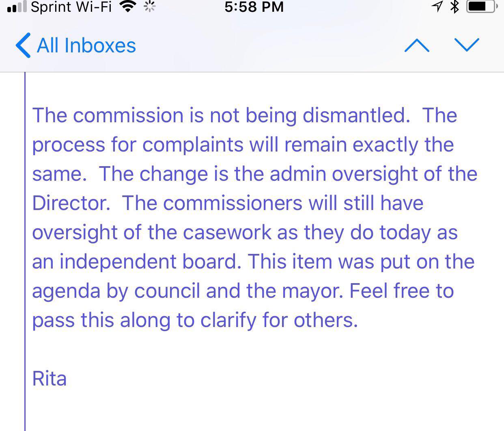Tap the location services arrow icon
Screen dimensions: 504x431
point(437,6)
